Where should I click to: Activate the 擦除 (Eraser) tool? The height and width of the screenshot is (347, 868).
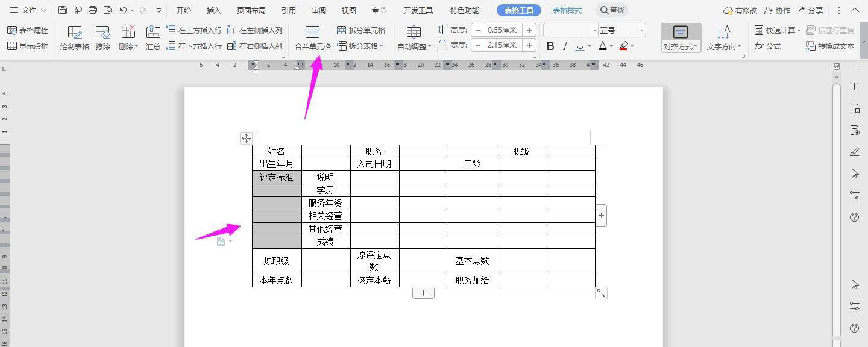coord(102,36)
